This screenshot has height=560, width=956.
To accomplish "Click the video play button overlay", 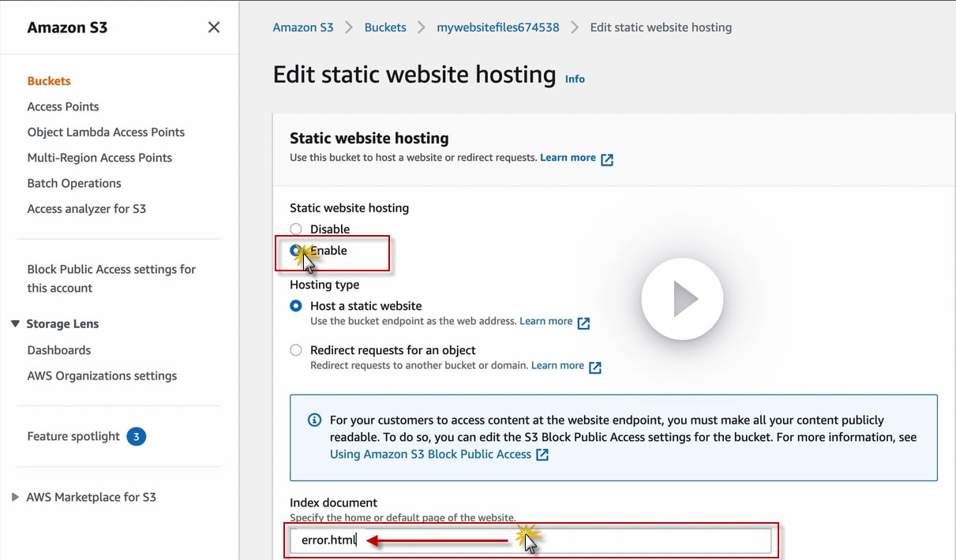I will pyautogui.click(x=682, y=299).
